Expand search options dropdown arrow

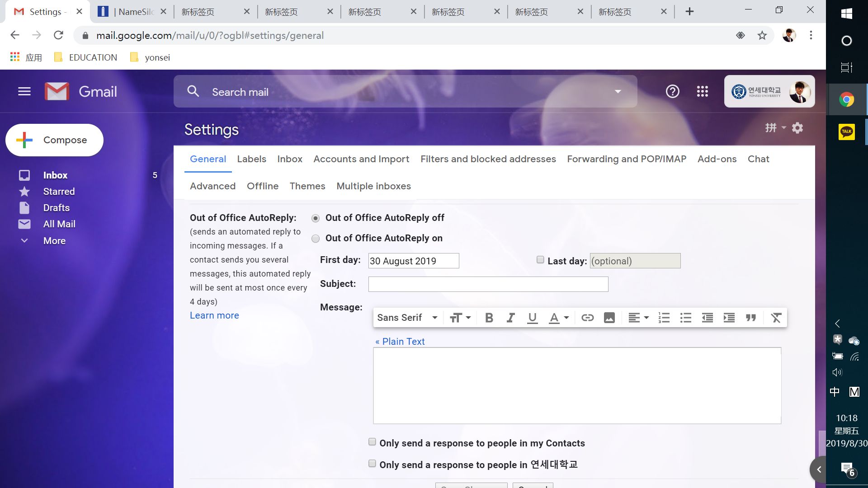click(x=618, y=92)
